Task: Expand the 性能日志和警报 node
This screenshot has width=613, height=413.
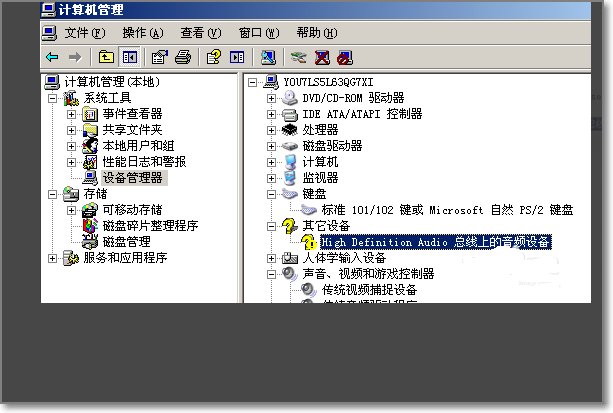Action: pyautogui.click(x=71, y=162)
